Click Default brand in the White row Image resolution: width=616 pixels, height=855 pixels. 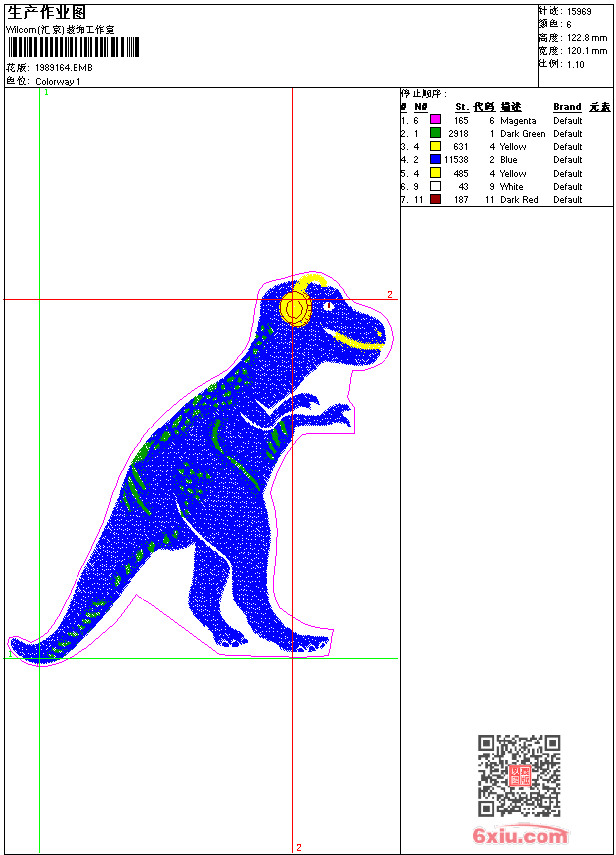tap(568, 187)
